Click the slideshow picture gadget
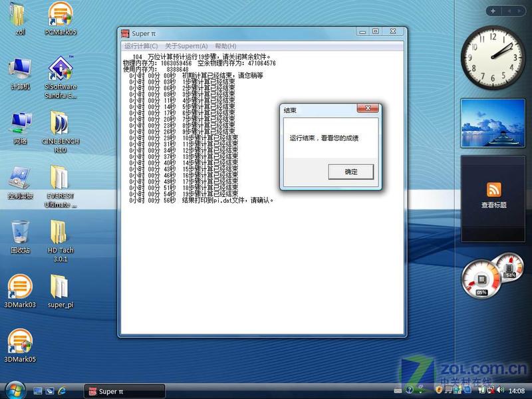 (x=493, y=123)
